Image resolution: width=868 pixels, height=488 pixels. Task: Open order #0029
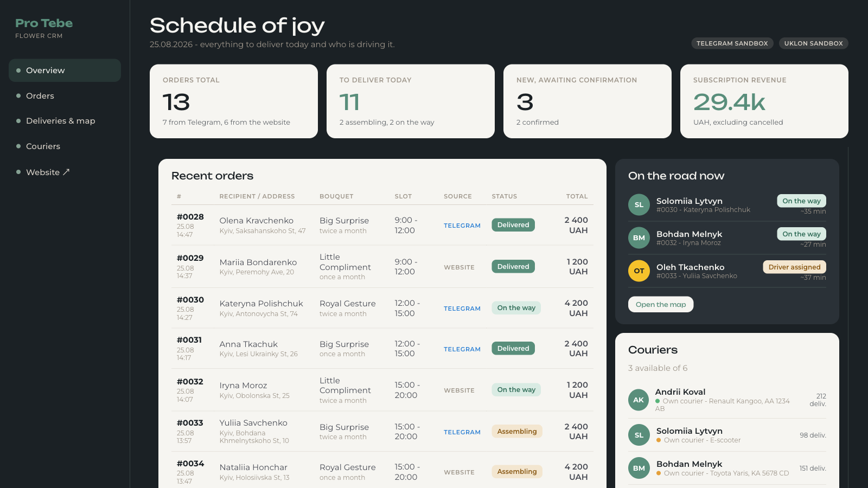pos(190,258)
